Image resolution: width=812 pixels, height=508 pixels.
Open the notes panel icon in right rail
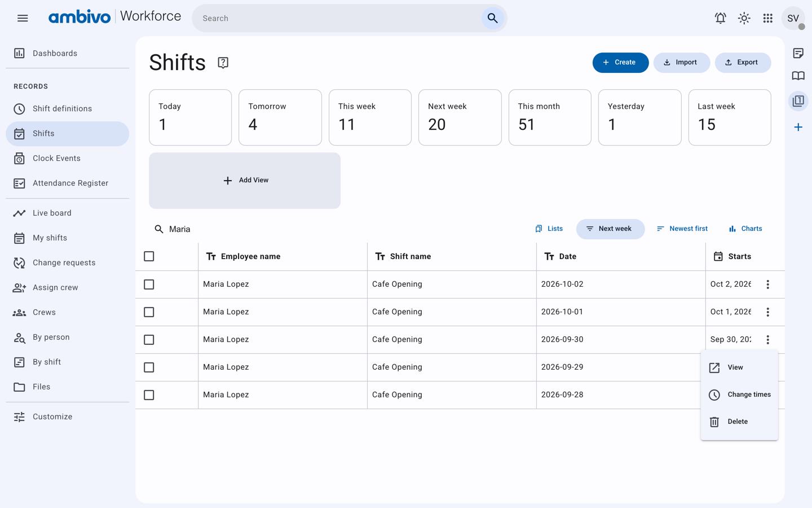click(798, 53)
